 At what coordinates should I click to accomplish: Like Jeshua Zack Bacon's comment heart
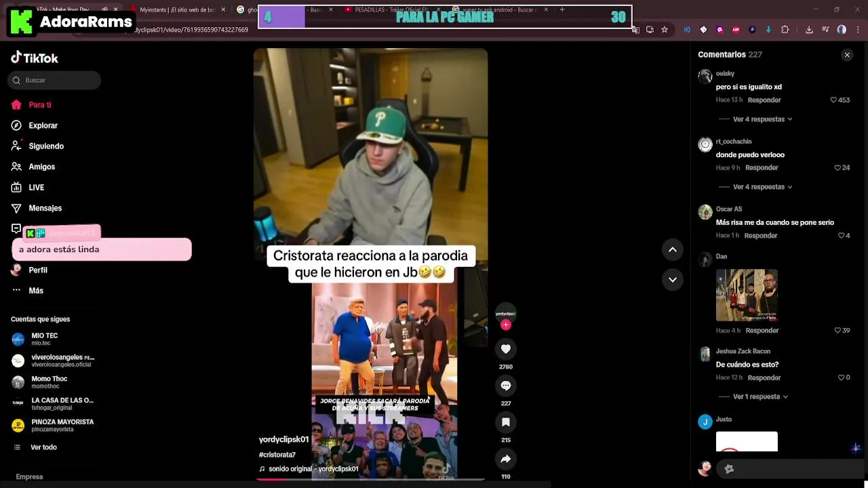tap(841, 378)
